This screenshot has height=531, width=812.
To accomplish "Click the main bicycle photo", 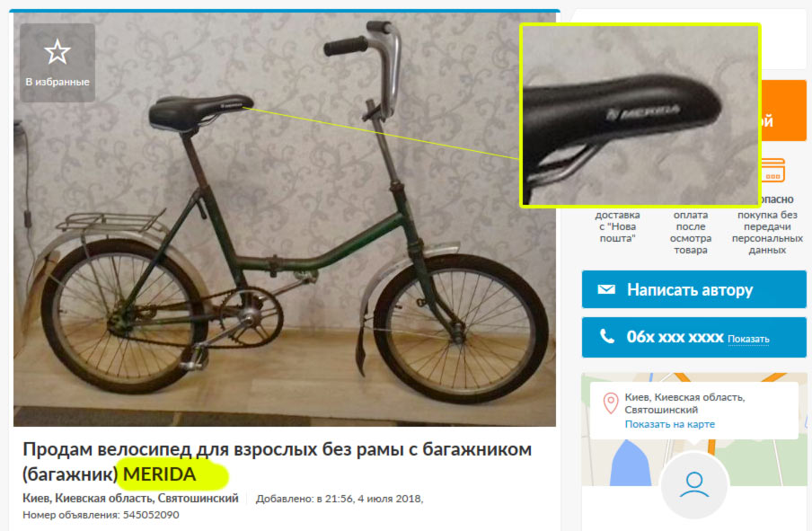I will [285, 219].
